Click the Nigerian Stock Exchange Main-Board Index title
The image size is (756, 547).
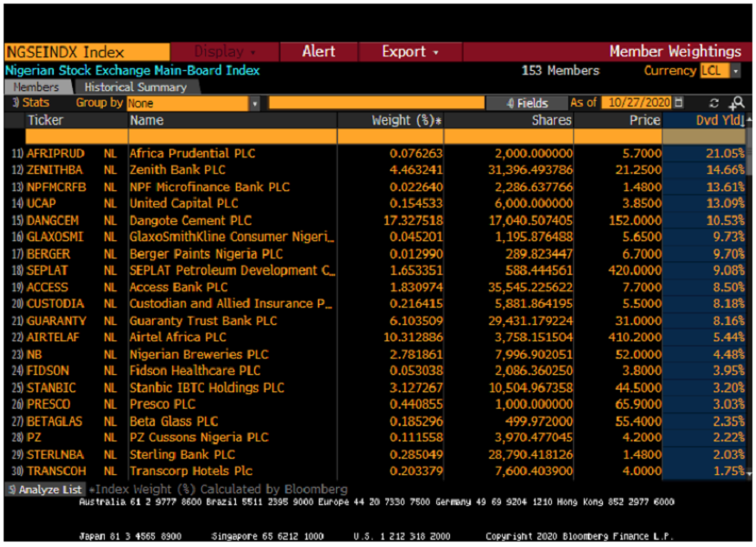click(133, 71)
